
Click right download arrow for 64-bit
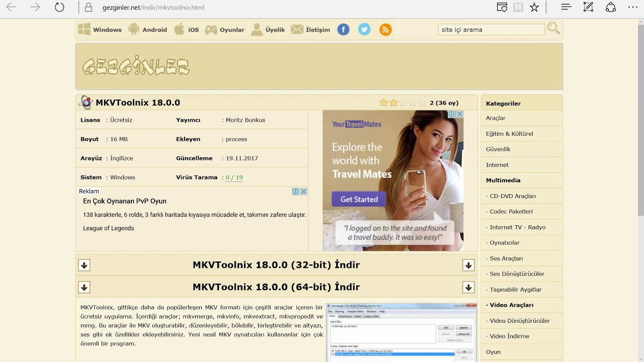tap(468, 287)
